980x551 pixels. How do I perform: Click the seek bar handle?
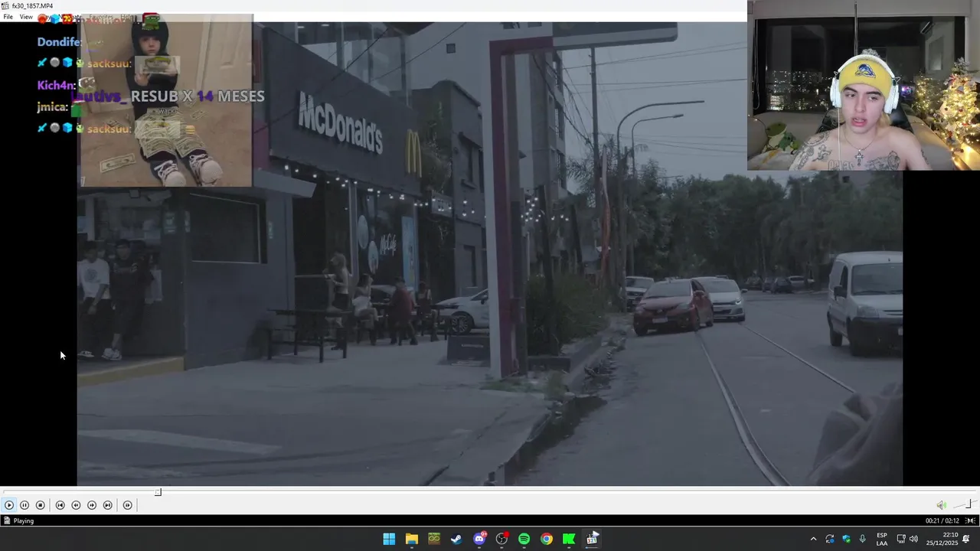(x=158, y=492)
